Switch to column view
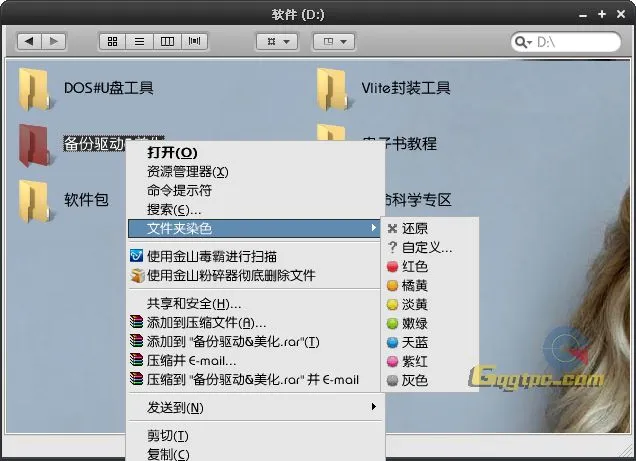 click(x=167, y=41)
